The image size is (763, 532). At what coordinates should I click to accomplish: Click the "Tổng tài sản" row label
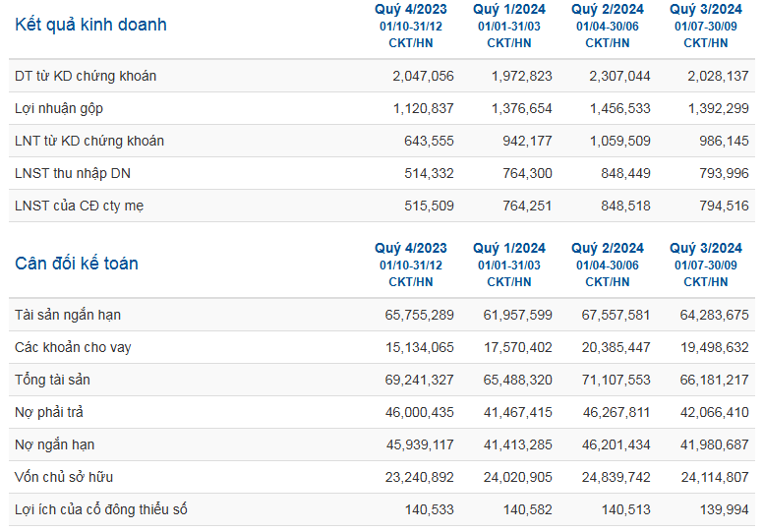(x=54, y=380)
